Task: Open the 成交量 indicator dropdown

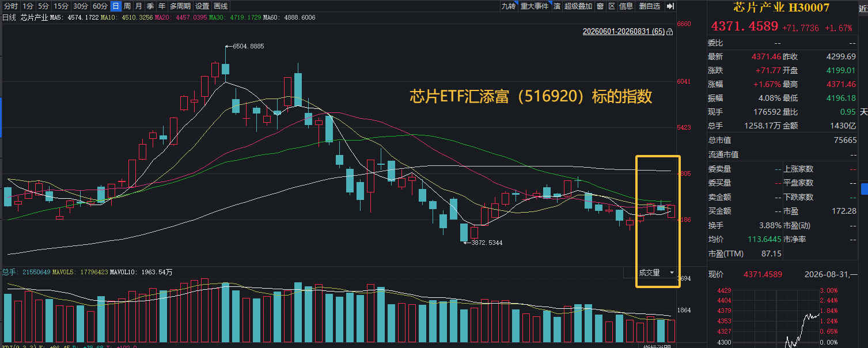Action: click(x=656, y=273)
